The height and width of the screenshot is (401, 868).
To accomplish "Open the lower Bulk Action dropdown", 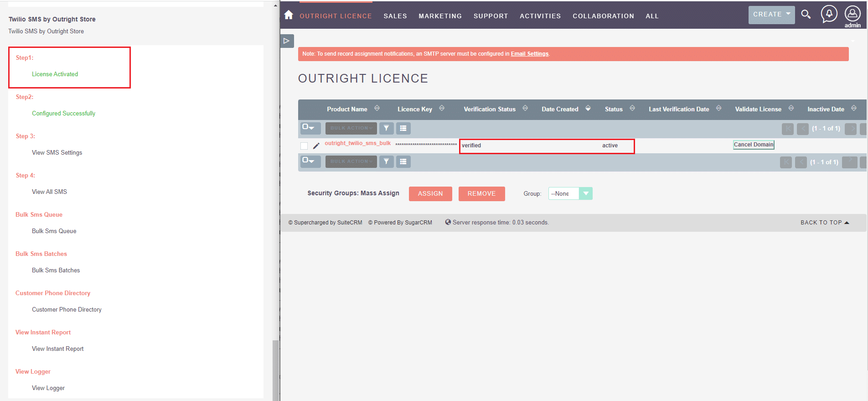I will pos(351,161).
